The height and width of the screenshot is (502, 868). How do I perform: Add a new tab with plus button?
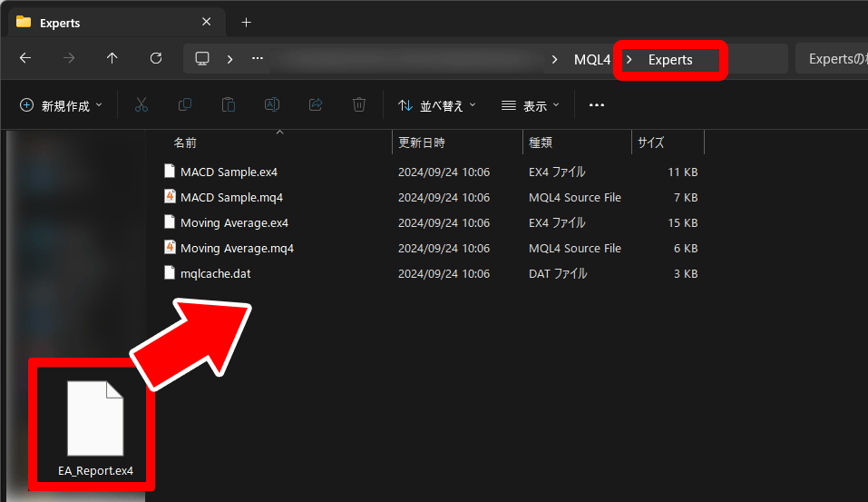[246, 23]
